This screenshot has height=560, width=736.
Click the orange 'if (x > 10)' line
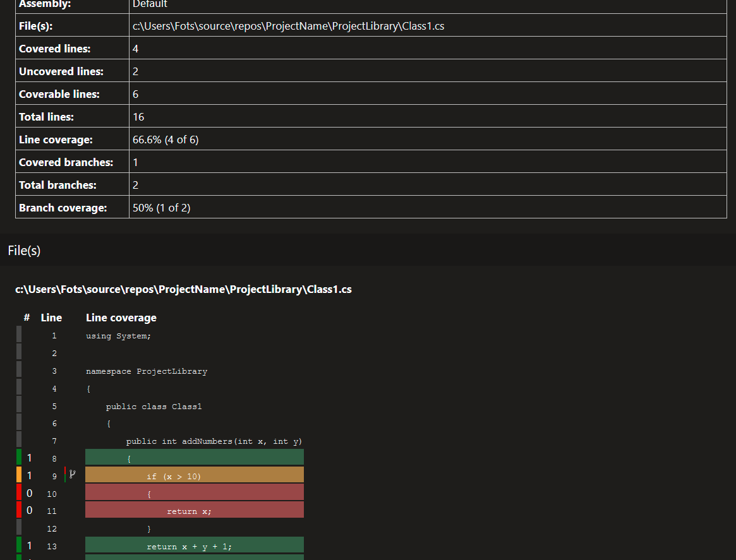point(195,475)
